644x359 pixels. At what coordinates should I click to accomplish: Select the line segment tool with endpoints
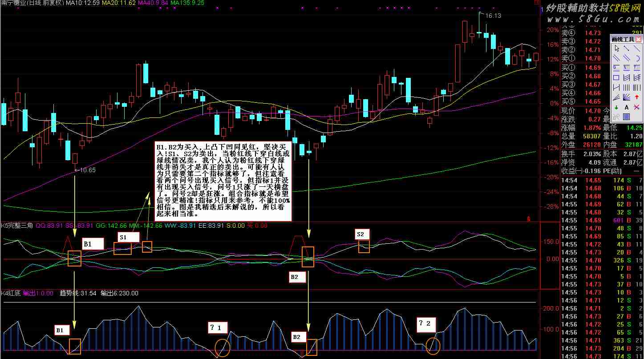click(x=627, y=48)
